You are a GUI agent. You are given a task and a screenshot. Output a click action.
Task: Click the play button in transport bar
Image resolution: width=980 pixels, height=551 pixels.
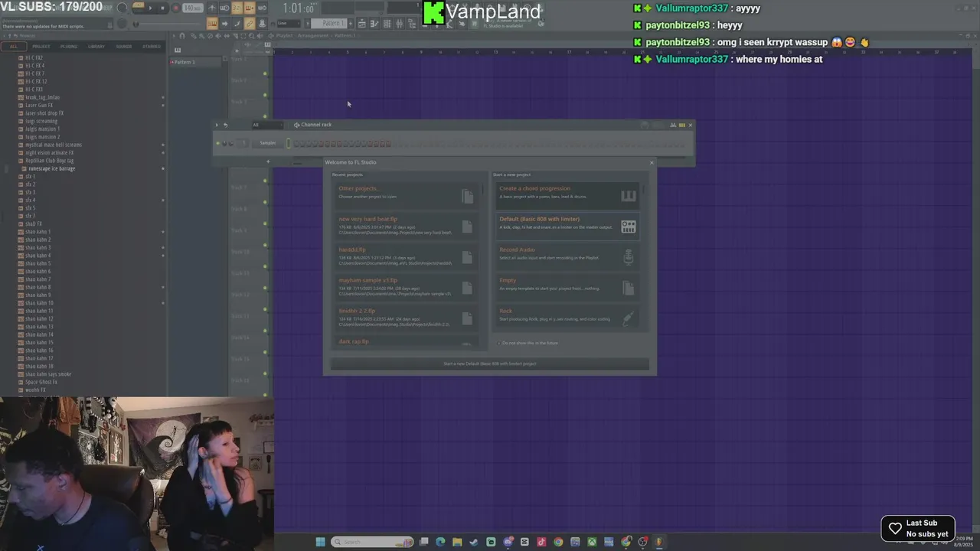(x=150, y=8)
